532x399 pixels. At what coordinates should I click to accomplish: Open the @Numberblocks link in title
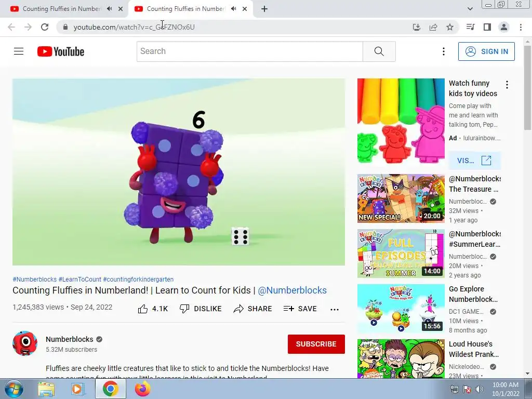coord(292,290)
